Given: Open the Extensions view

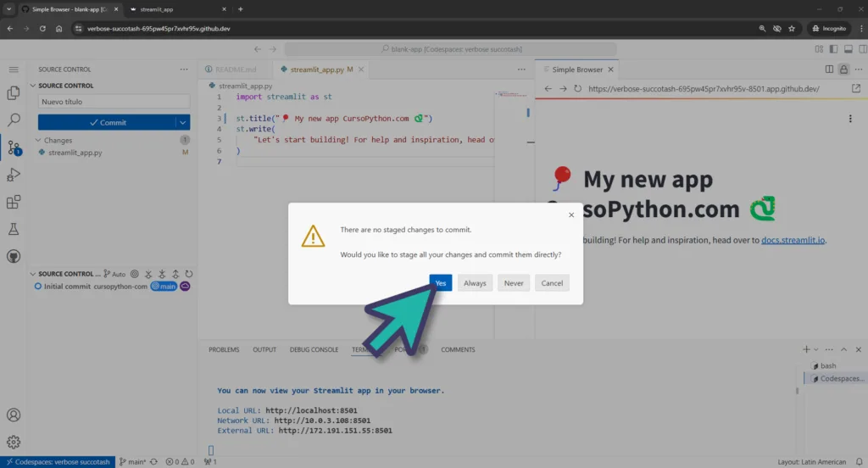Looking at the screenshot, I should pos(14,202).
